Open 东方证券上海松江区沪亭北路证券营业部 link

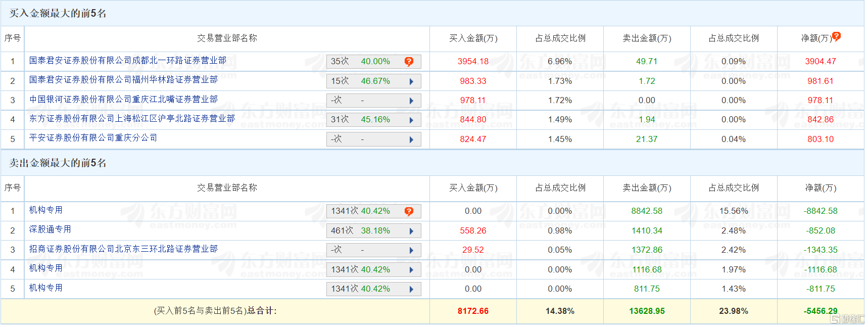tap(132, 118)
